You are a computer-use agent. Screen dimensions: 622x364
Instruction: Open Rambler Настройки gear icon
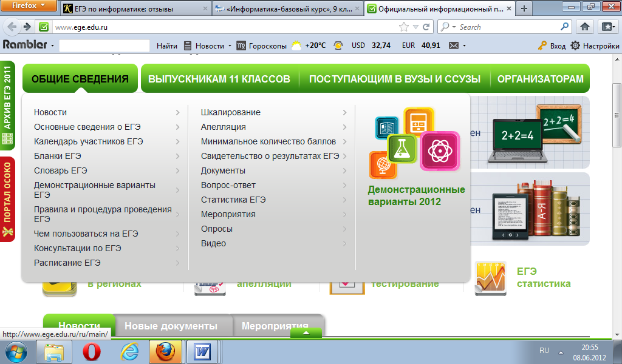tap(575, 45)
